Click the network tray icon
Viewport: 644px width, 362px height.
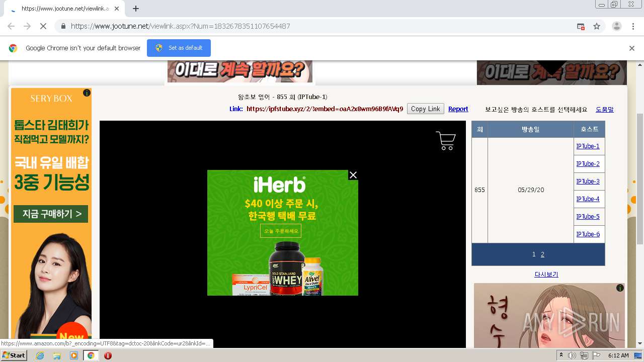[584, 355]
